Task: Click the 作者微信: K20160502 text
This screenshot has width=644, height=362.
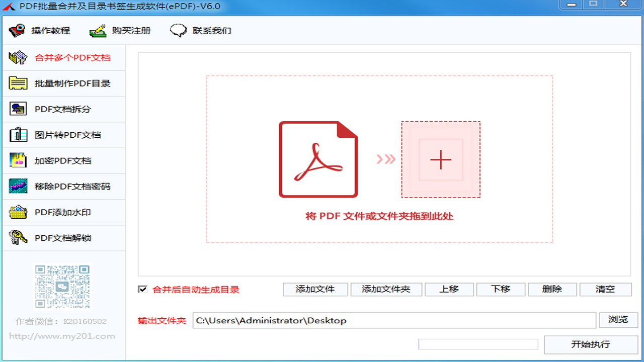Action: (x=61, y=321)
